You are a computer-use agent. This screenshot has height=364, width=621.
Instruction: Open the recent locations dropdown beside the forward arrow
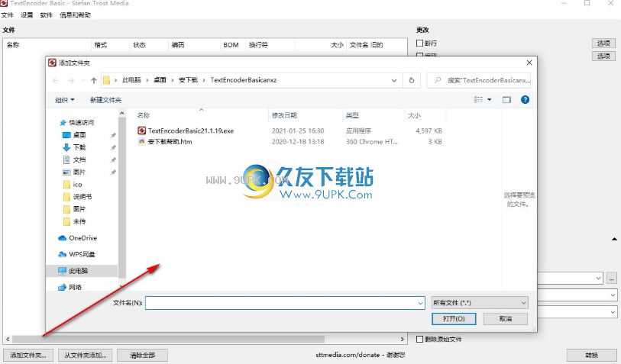click(83, 80)
